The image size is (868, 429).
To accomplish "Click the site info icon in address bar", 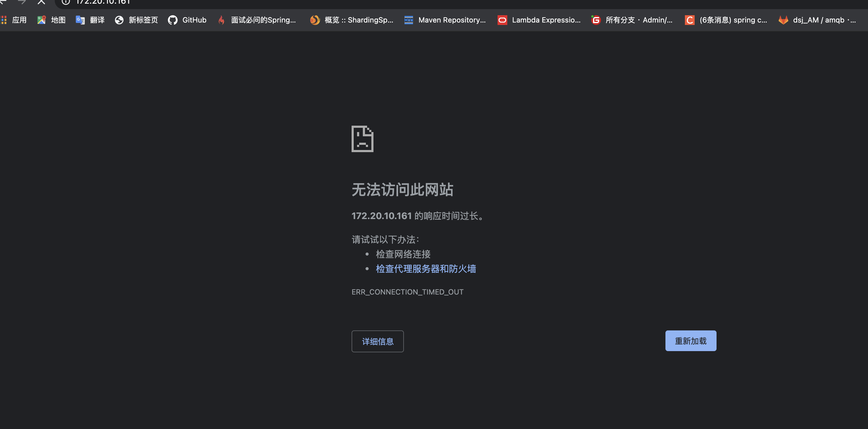I will pos(66,2).
